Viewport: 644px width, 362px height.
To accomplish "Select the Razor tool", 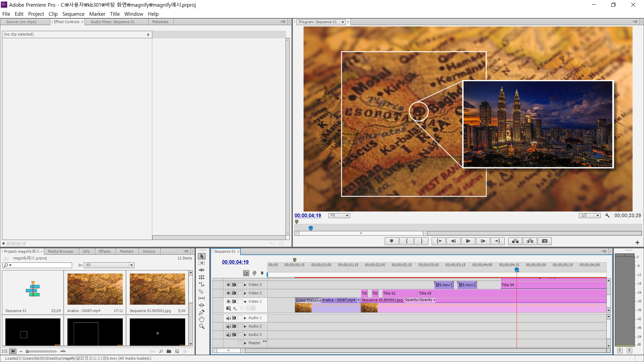I will point(201,291).
